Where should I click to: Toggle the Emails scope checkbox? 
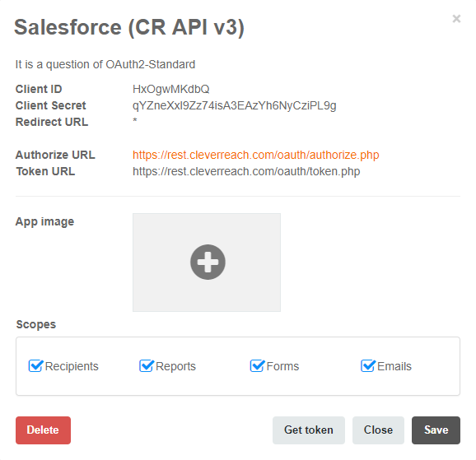[x=368, y=365]
